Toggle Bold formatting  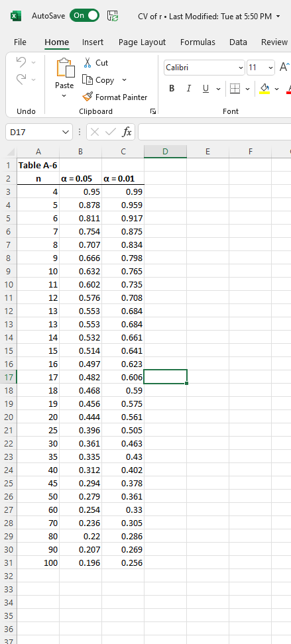point(172,88)
